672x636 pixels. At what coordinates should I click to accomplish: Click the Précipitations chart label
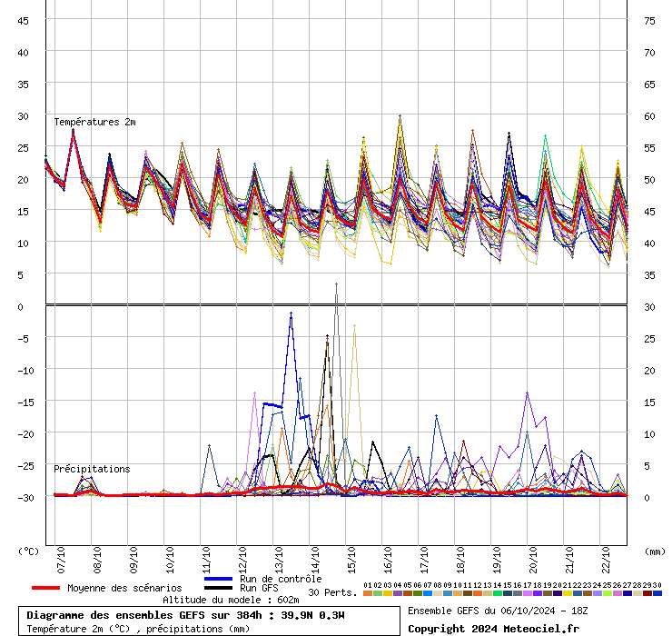coord(92,469)
